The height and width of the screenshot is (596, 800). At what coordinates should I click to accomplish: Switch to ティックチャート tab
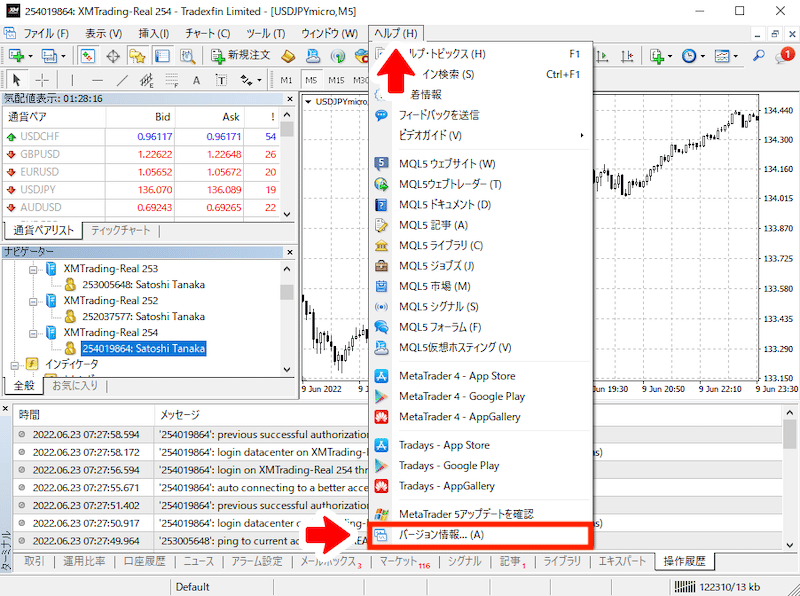point(120,231)
